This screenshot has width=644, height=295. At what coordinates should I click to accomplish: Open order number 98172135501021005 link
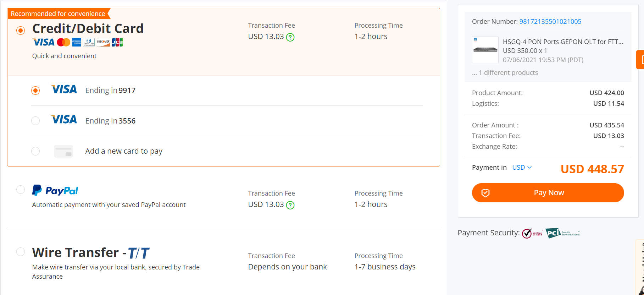click(550, 22)
